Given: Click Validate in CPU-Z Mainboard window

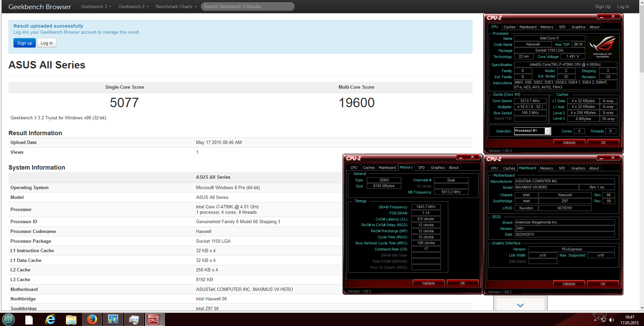Looking at the screenshot, I should pos(569,284).
